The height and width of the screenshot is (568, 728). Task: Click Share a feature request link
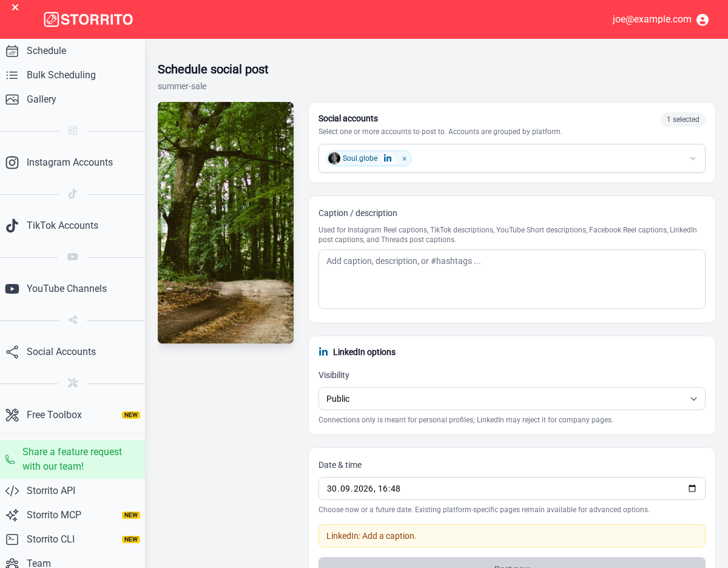[x=73, y=459]
